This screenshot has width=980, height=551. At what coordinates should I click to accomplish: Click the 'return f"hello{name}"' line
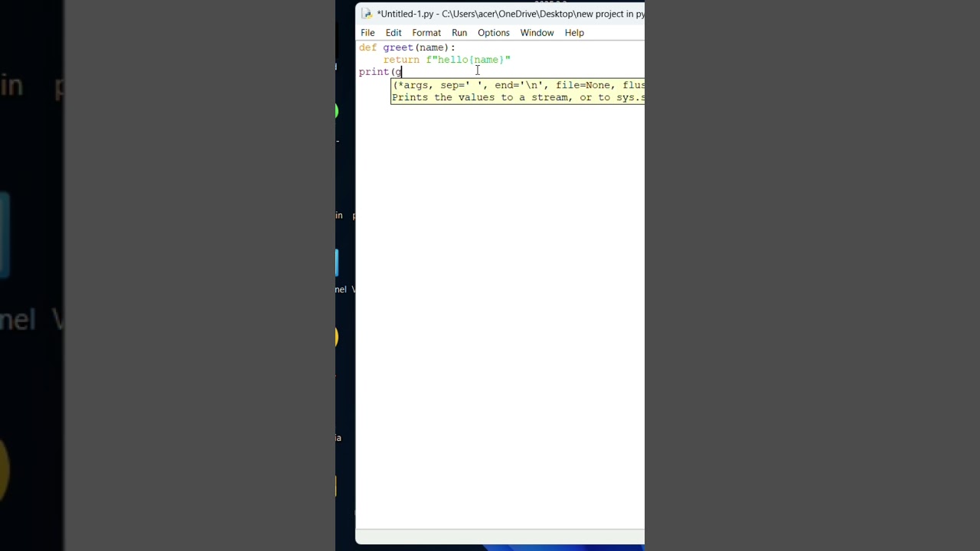coord(447,60)
